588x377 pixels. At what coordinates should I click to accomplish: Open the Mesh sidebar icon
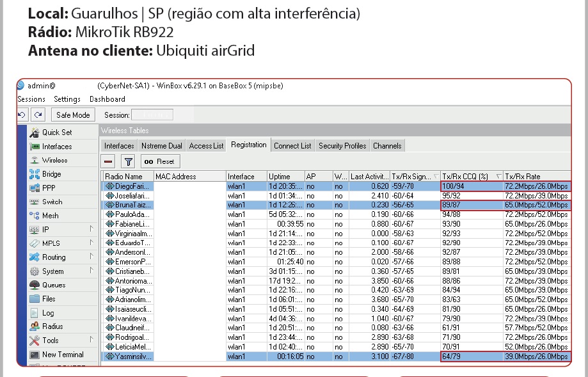click(35, 216)
